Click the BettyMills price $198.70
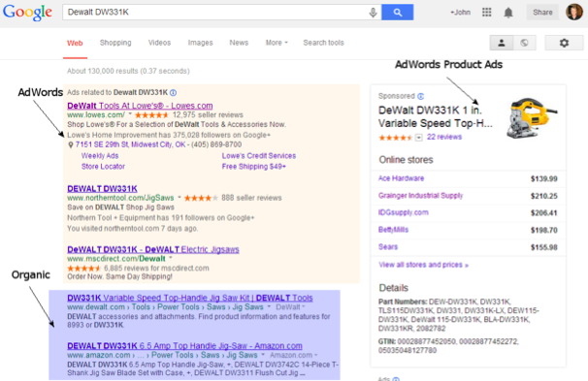Viewport: 588px width, 381px height. (x=543, y=231)
